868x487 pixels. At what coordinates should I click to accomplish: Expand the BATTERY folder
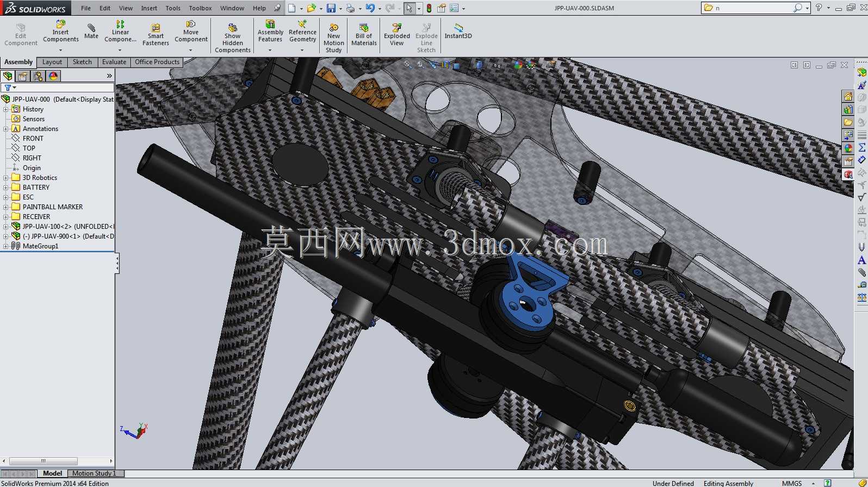(x=5, y=188)
